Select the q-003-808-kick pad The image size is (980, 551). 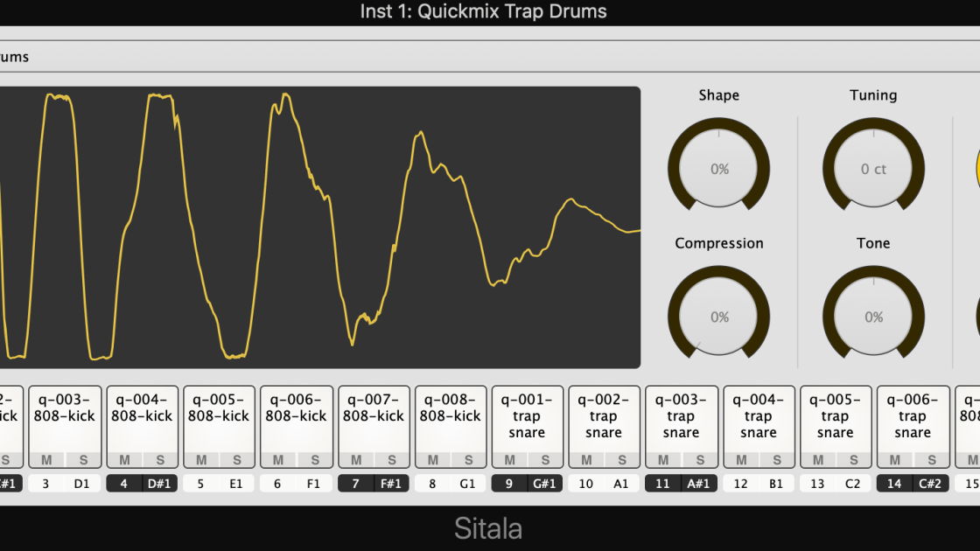click(x=65, y=416)
